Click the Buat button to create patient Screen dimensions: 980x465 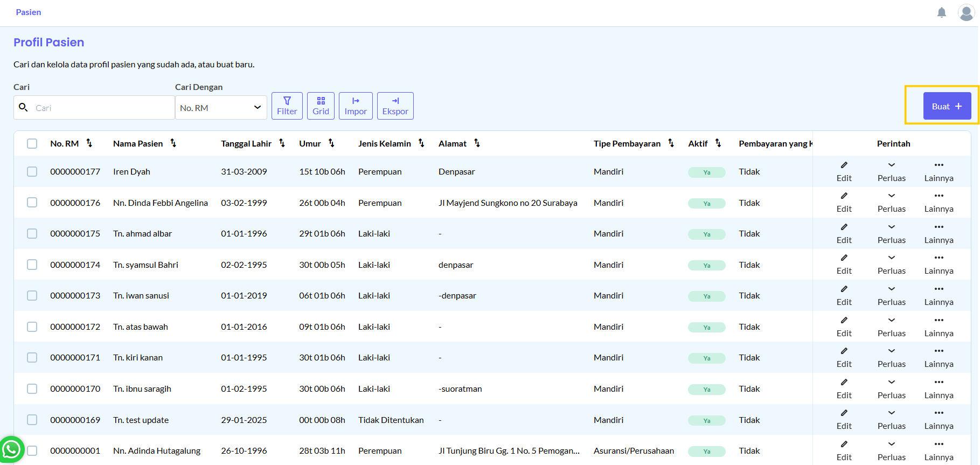pos(947,106)
